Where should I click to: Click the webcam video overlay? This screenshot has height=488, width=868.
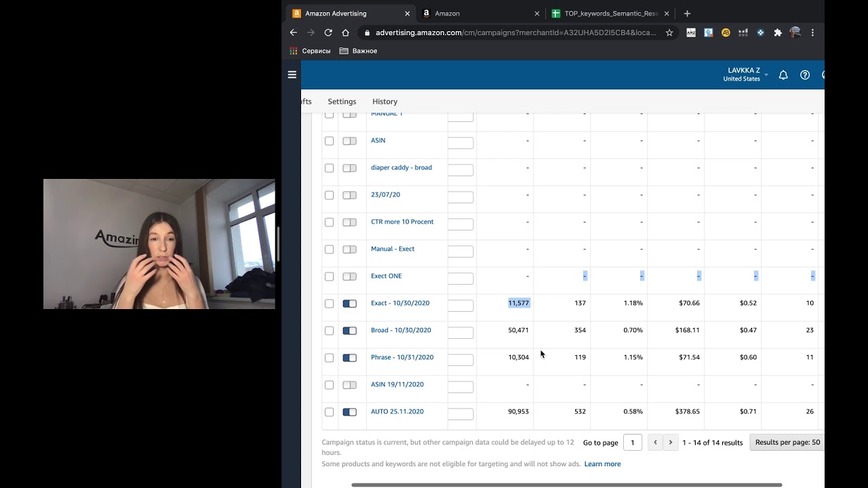[x=159, y=244]
